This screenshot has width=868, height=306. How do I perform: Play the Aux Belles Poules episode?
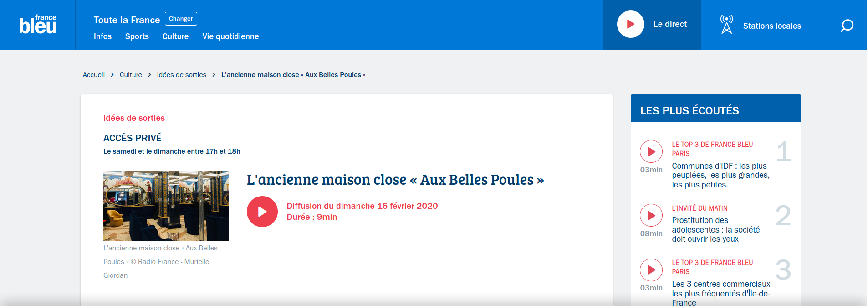pyautogui.click(x=262, y=212)
